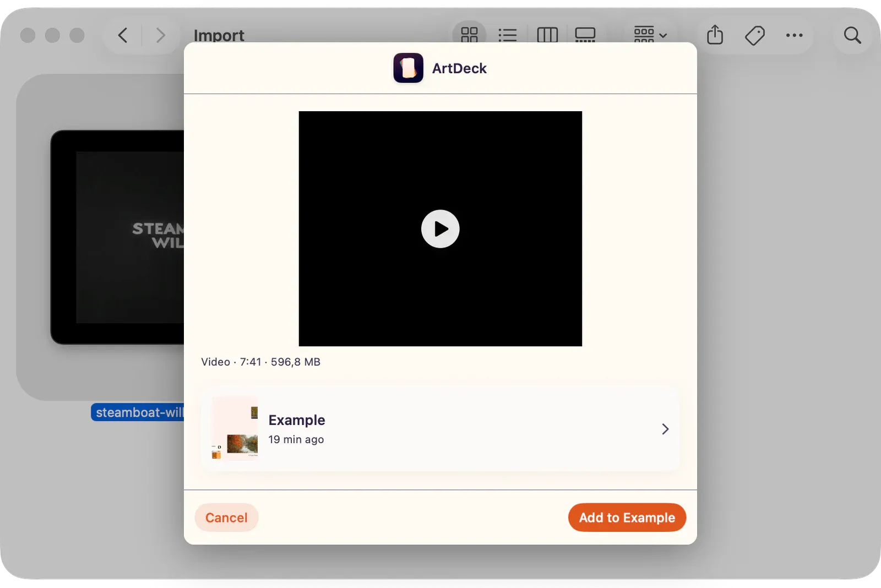881x588 pixels.
Task: Go back in Finder window
Action: pos(123,35)
